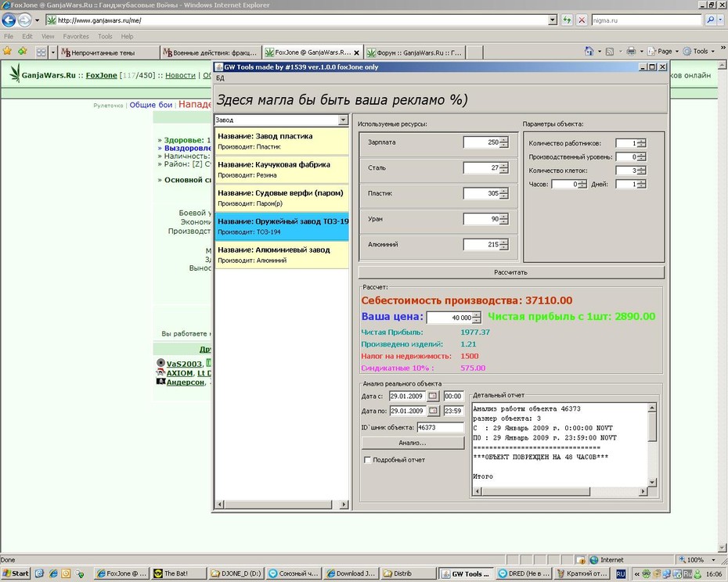The height and width of the screenshot is (582, 728).
Task: Open 'Общие бои' link
Action: 151,105
